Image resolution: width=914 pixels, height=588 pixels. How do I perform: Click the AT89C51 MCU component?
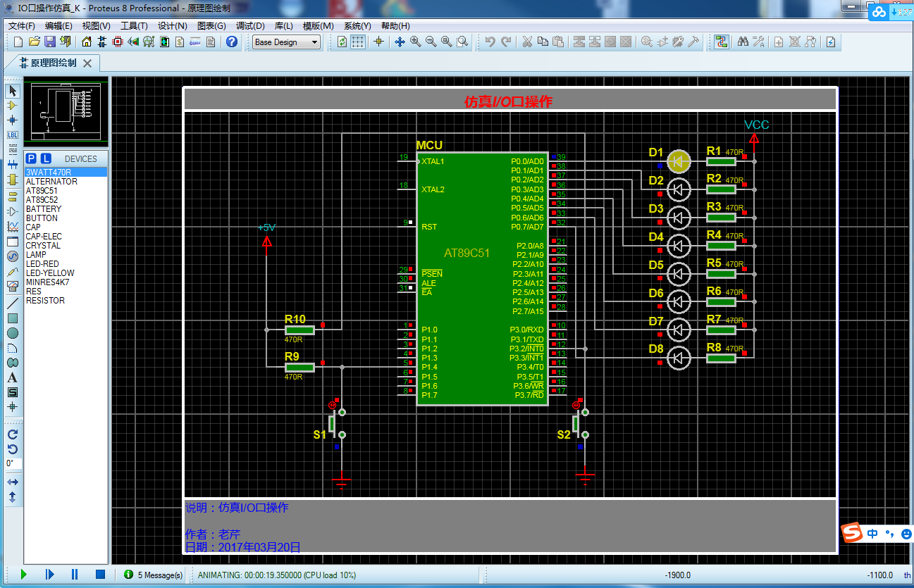click(x=481, y=278)
